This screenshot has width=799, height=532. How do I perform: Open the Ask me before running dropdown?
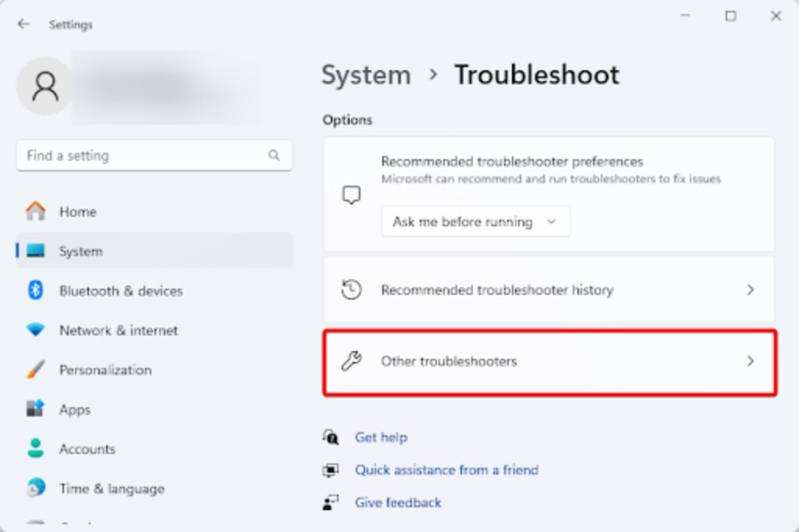(475, 222)
